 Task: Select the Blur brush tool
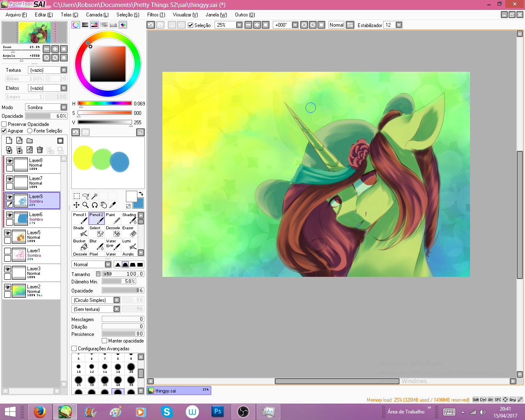point(96,244)
